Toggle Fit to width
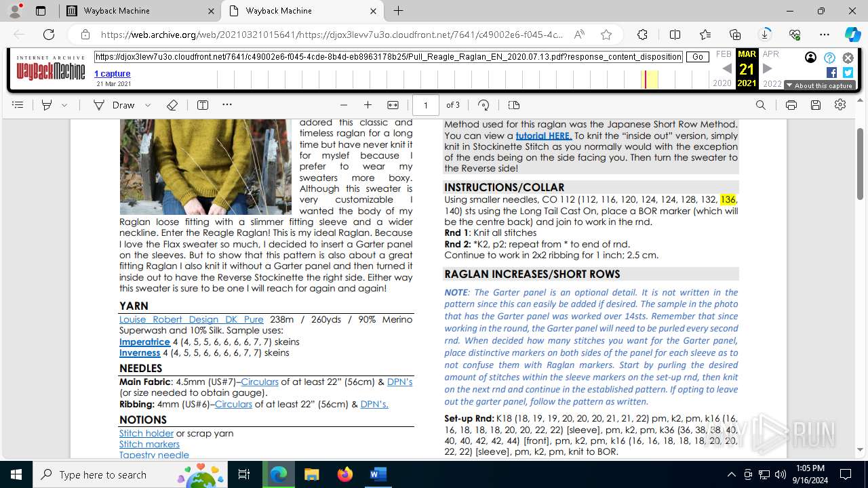 click(x=393, y=105)
